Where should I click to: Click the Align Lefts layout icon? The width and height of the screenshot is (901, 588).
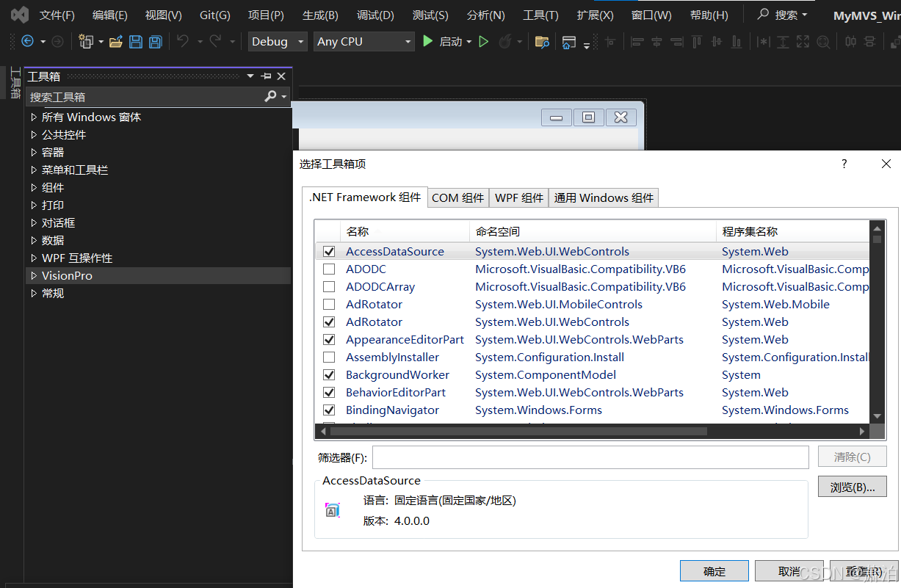(x=637, y=42)
